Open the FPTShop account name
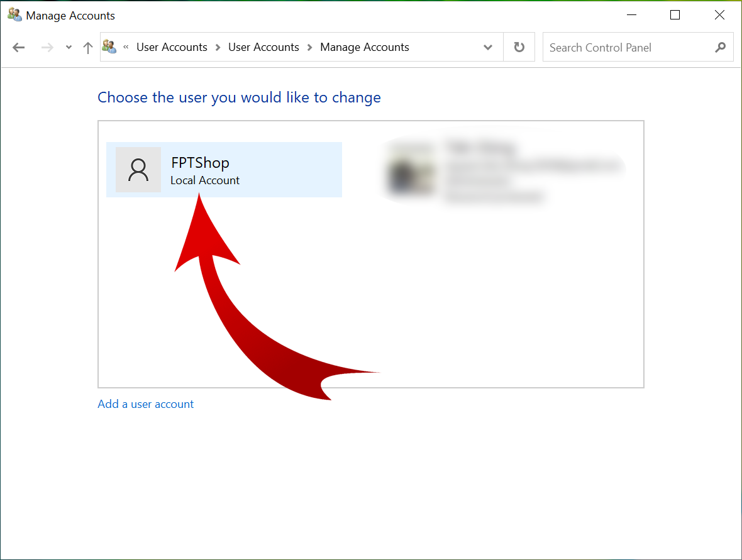This screenshot has height=560, width=742. (200, 162)
